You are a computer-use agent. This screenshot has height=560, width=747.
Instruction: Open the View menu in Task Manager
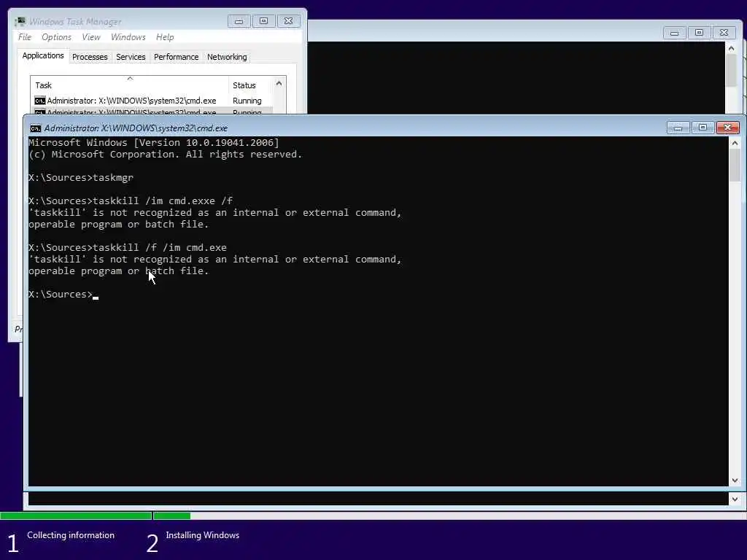[91, 37]
